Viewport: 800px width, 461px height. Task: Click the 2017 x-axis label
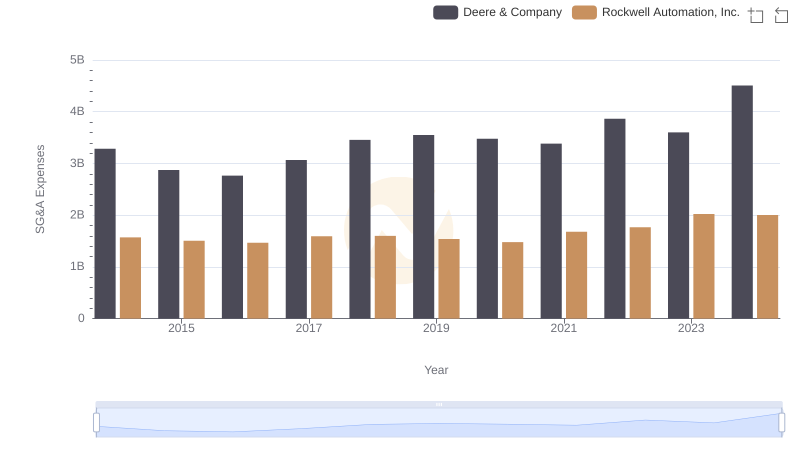[x=309, y=328]
